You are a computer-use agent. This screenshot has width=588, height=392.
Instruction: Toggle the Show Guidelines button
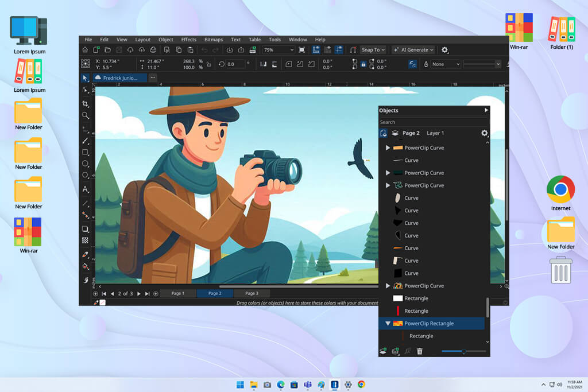[339, 50]
